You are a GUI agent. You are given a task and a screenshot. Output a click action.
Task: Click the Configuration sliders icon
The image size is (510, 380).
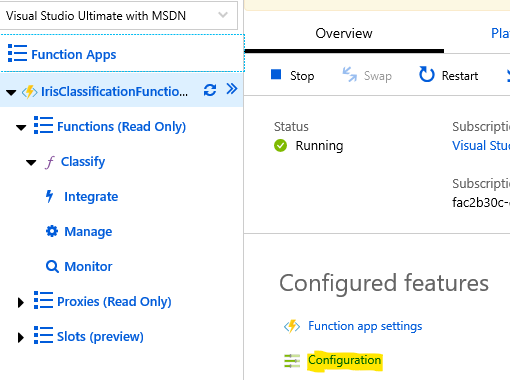[x=292, y=361]
